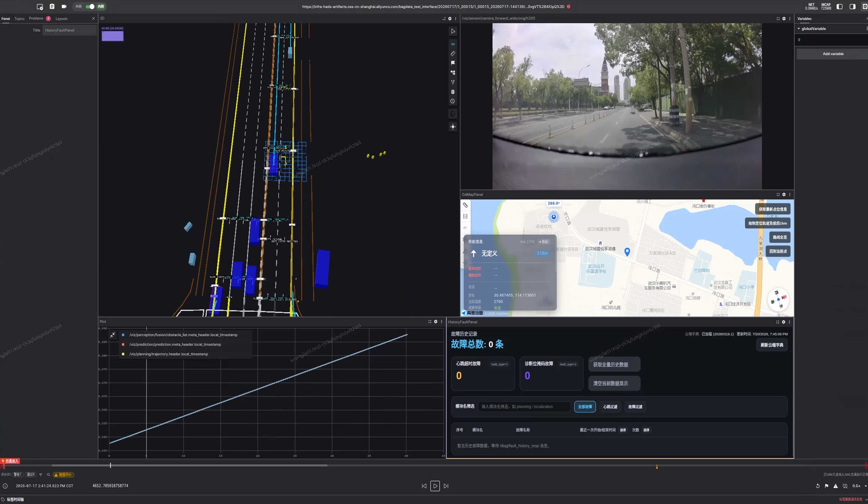Toggle obstacle_list timestamp series in plot legend
The height and width of the screenshot is (504, 868).
[x=183, y=335]
